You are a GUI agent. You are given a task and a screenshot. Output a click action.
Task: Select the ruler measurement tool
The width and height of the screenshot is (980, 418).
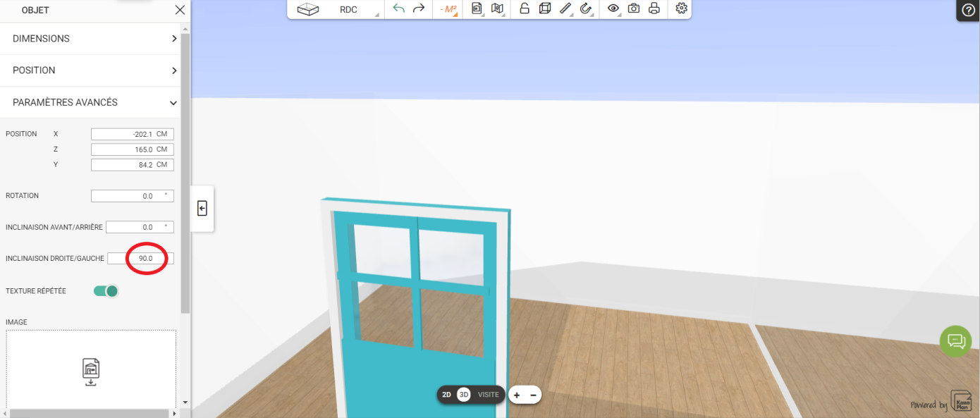click(565, 8)
